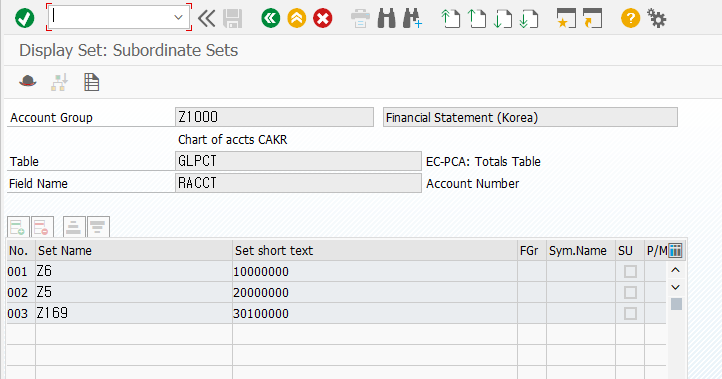722x379 pixels.
Task: Click Find Next binoculars-plus icon
Action: click(x=412, y=18)
